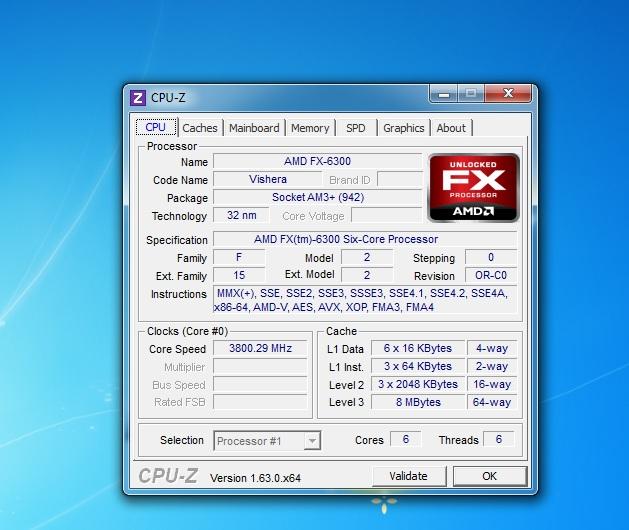The image size is (629, 530).
Task: Go to the SPD tab
Action: click(x=356, y=128)
